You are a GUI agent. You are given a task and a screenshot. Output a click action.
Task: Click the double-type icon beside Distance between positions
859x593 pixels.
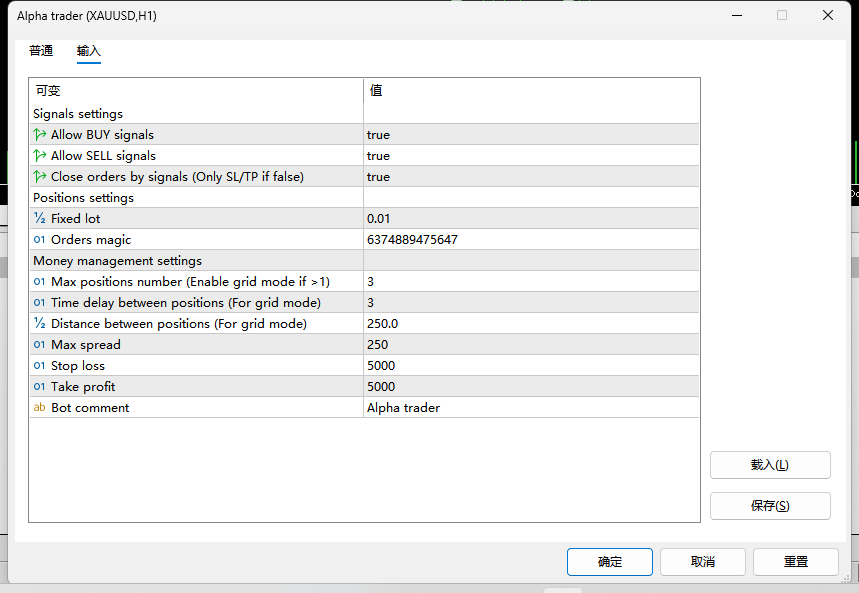coord(39,323)
